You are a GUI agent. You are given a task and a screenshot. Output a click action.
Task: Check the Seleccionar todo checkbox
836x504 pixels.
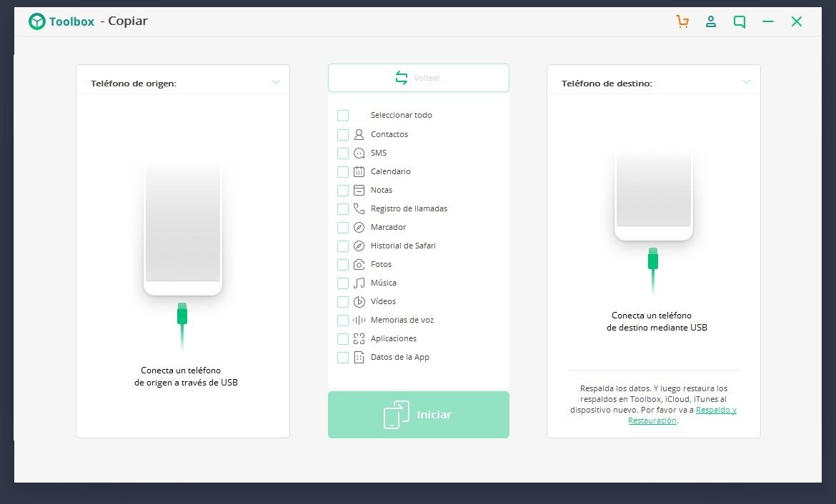click(x=343, y=116)
